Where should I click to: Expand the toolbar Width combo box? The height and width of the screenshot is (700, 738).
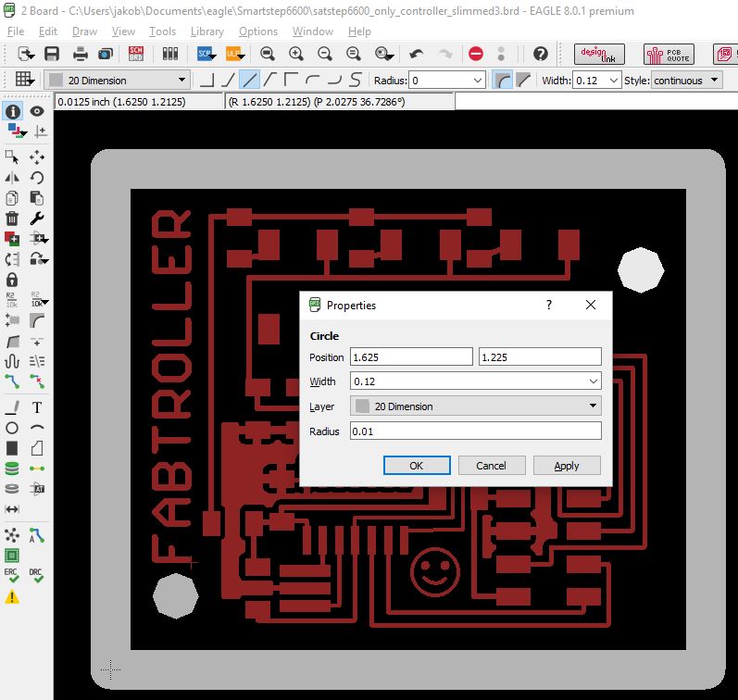613,81
